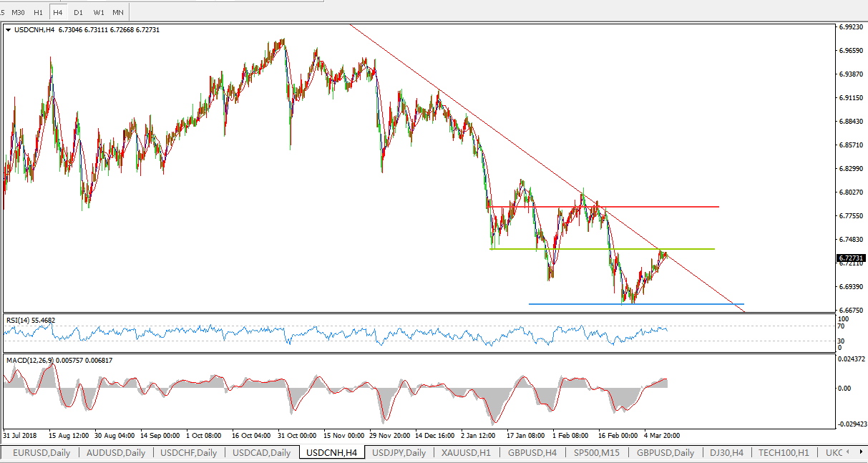Select the MN monthly timeframe

[118, 12]
